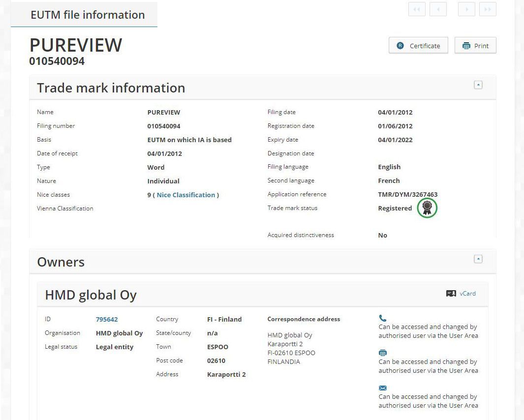Open the trade mark Certificate
This screenshot has width=524, height=420.
pos(418,46)
